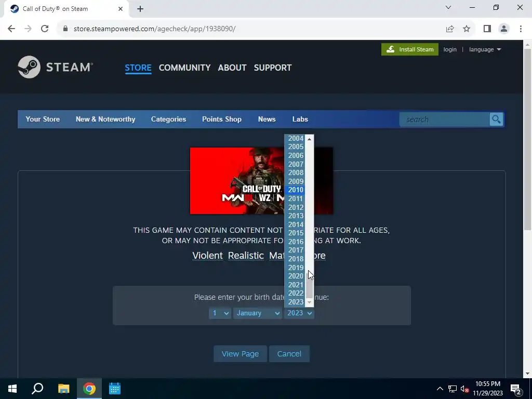Open a new browser tab
The width and height of the screenshot is (532, 399).
coord(140,9)
